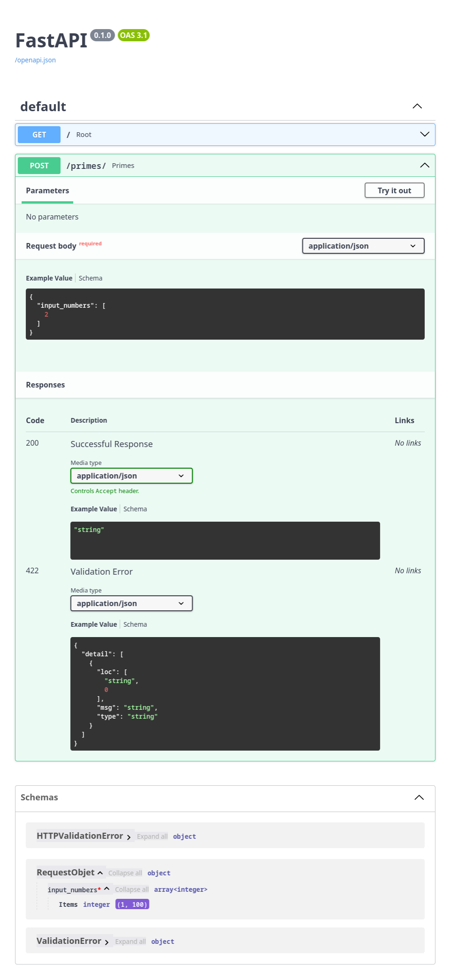The width and height of the screenshot is (450, 980).
Task: Expand the ValidationError schema arrow
Action: (x=107, y=942)
